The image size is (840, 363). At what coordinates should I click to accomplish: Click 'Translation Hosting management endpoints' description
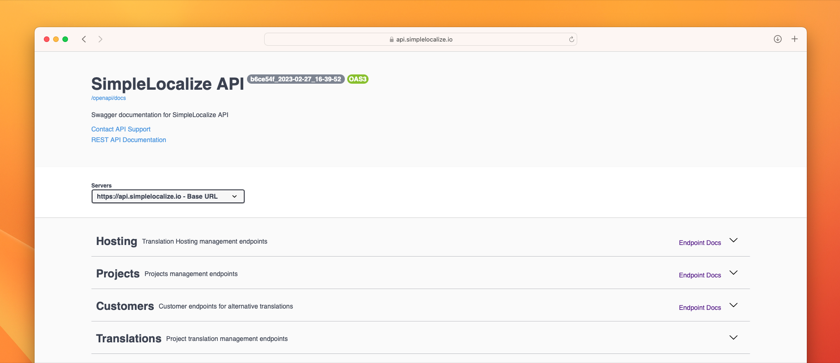click(205, 241)
